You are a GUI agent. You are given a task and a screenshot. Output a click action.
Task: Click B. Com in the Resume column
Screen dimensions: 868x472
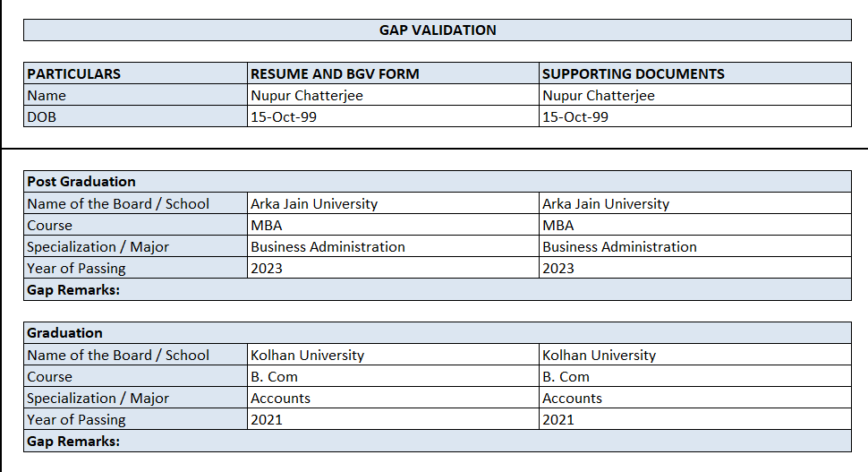point(274,377)
